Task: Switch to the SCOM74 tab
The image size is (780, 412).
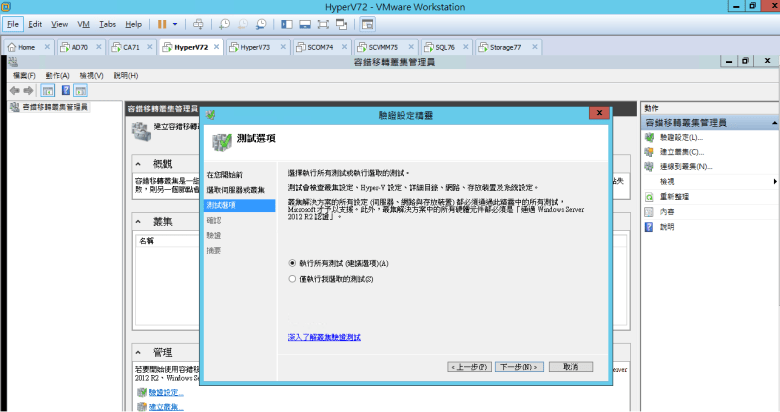Action: click(314, 47)
